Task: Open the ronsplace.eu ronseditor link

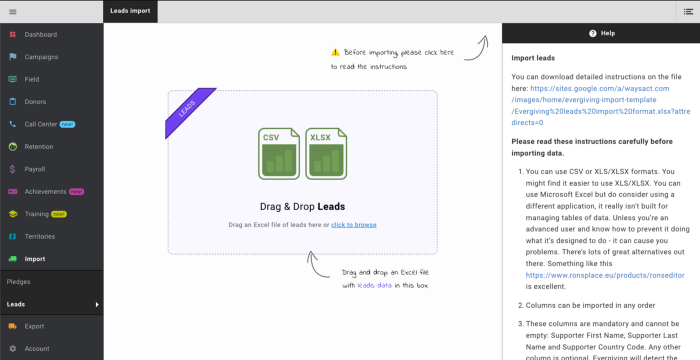Action: [x=605, y=275]
